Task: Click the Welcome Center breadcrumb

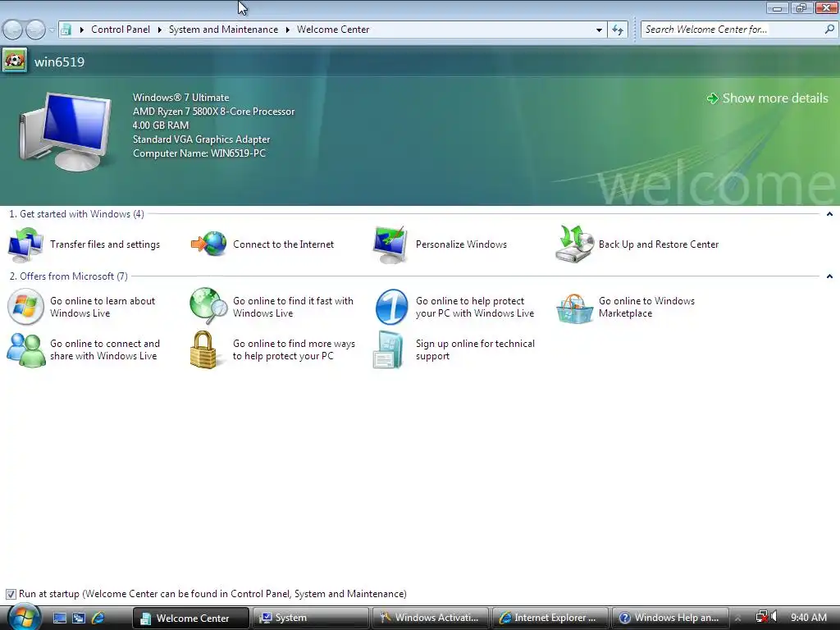Action: [333, 30]
